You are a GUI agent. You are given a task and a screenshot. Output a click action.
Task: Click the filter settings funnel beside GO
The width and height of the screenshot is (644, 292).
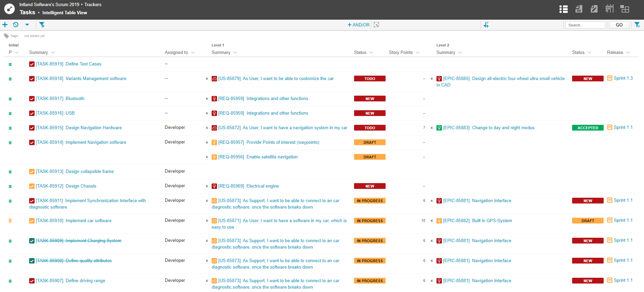pyautogui.click(x=637, y=25)
